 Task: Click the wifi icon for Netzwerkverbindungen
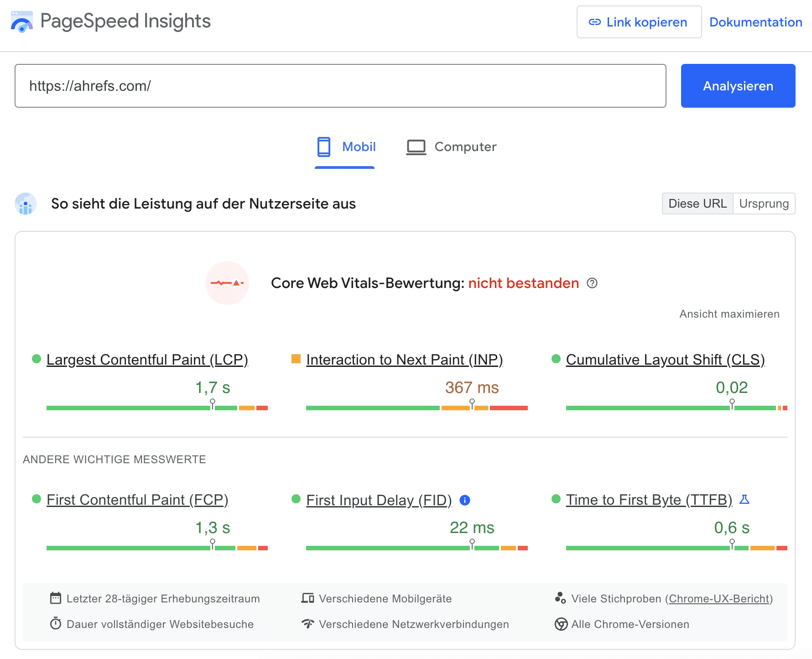tap(308, 623)
